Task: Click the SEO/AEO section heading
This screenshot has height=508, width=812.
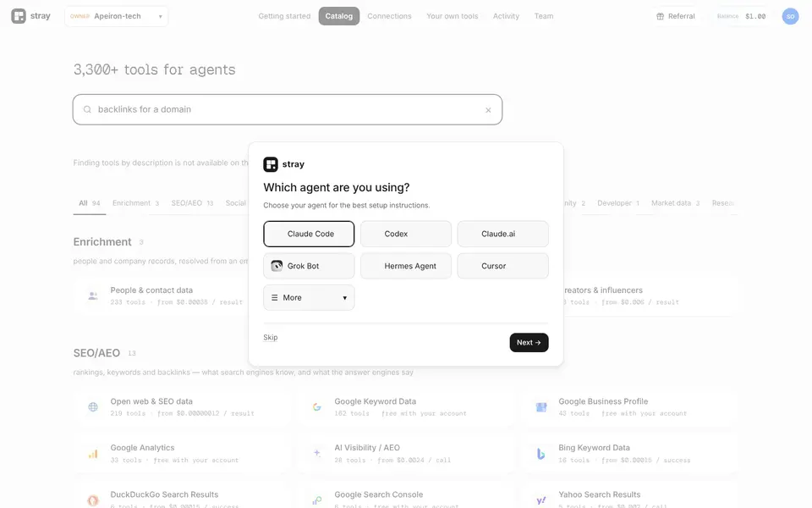Action: (x=96, y=353)
